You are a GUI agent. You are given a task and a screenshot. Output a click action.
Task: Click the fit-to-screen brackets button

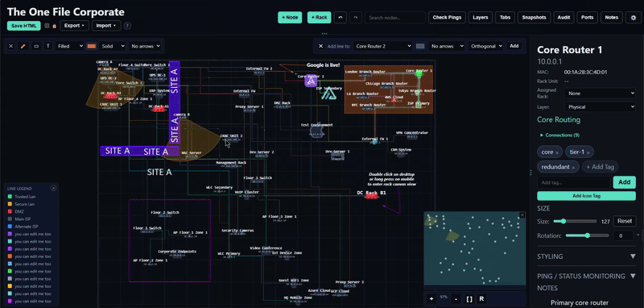pyautogui.click(x=469, y=298)
